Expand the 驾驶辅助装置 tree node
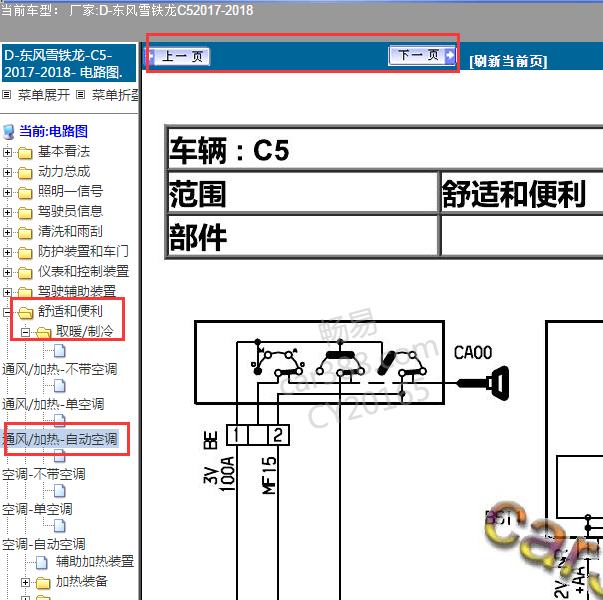Viewport: 603px width, 600px height. point(7,292)
